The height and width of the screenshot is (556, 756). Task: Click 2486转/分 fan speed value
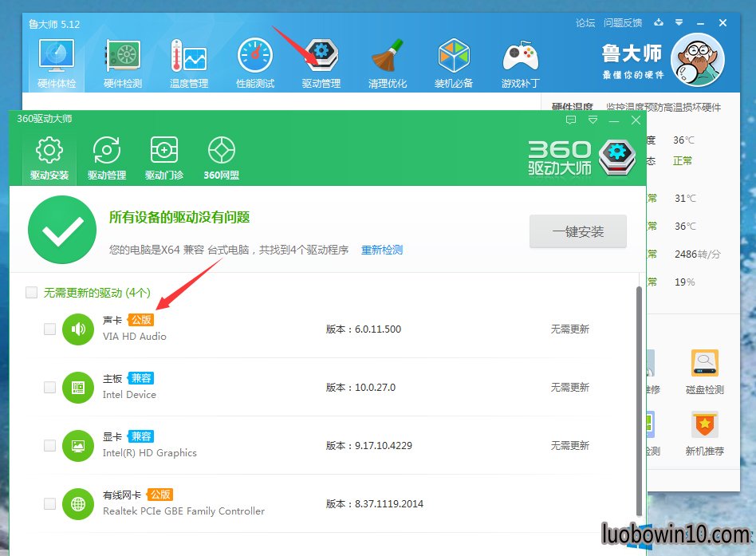pyautogui.click(x=697, y=254)
